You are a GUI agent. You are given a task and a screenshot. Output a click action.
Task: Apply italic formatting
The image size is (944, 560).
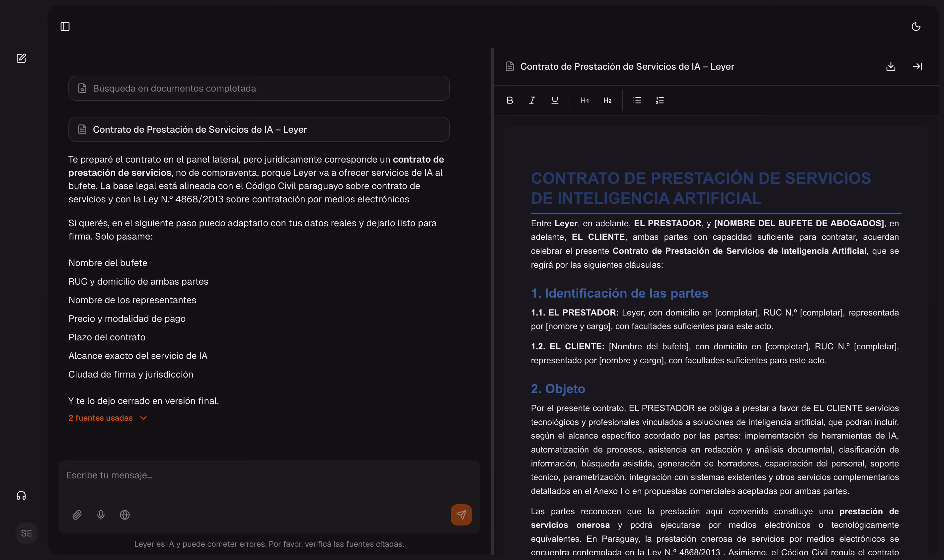click(532, 100)
